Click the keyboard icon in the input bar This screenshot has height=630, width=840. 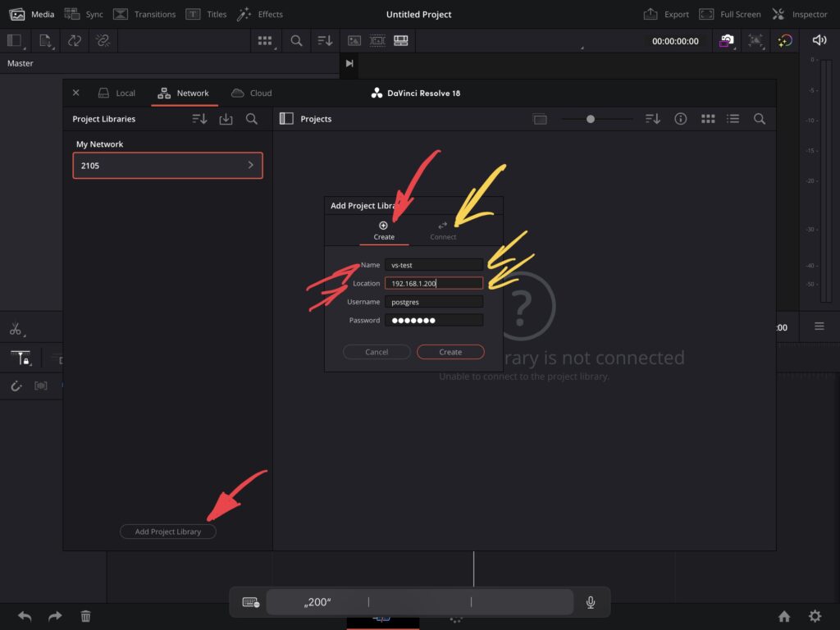(x=251, y=602)
